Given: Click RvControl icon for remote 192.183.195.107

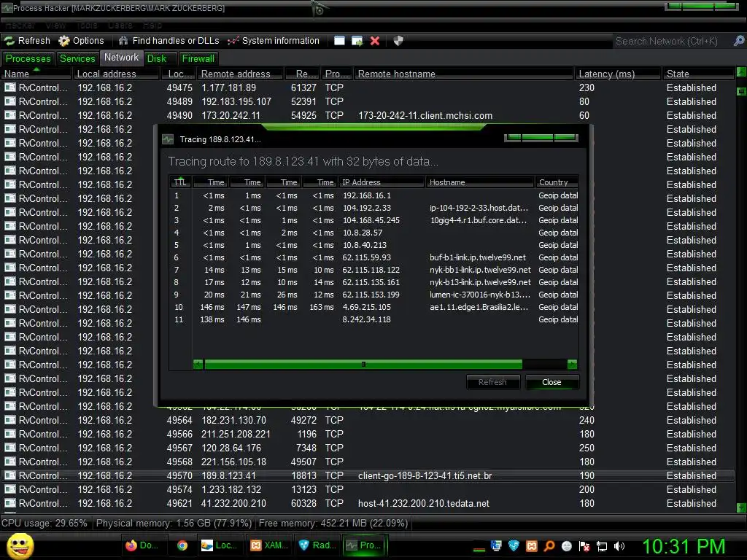Looking at the screenshot, I should point(10,101).
